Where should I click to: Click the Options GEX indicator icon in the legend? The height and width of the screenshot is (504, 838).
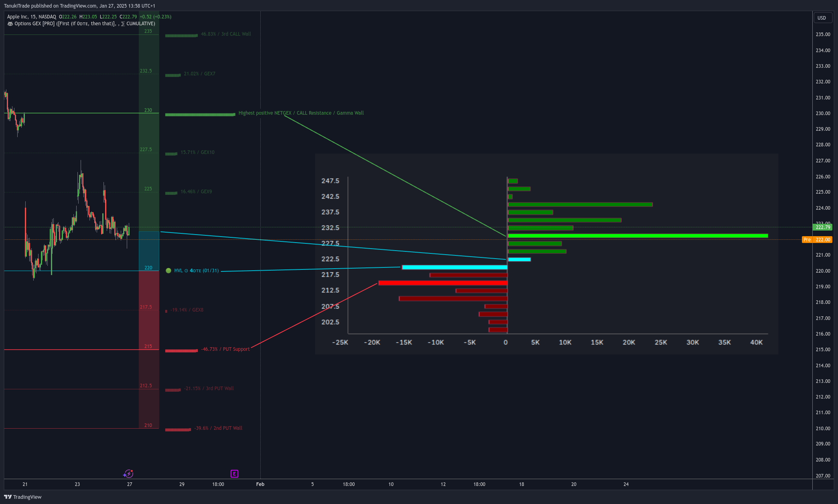[10, 24]
